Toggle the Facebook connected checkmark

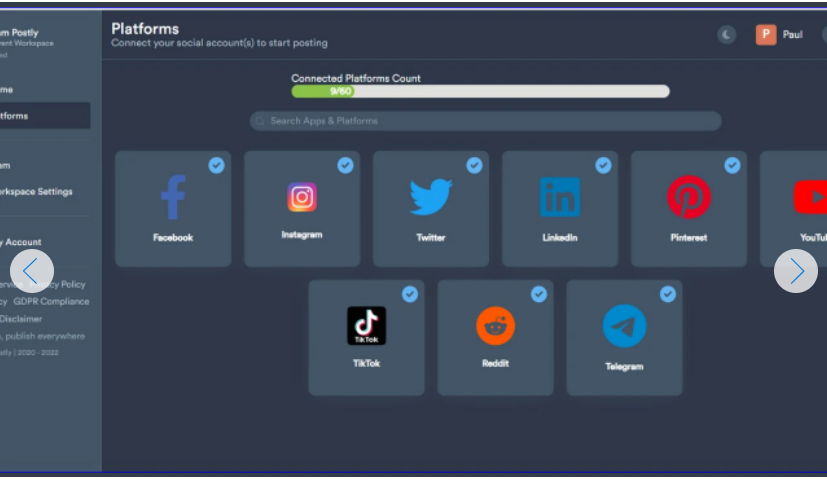pos(216,166)
